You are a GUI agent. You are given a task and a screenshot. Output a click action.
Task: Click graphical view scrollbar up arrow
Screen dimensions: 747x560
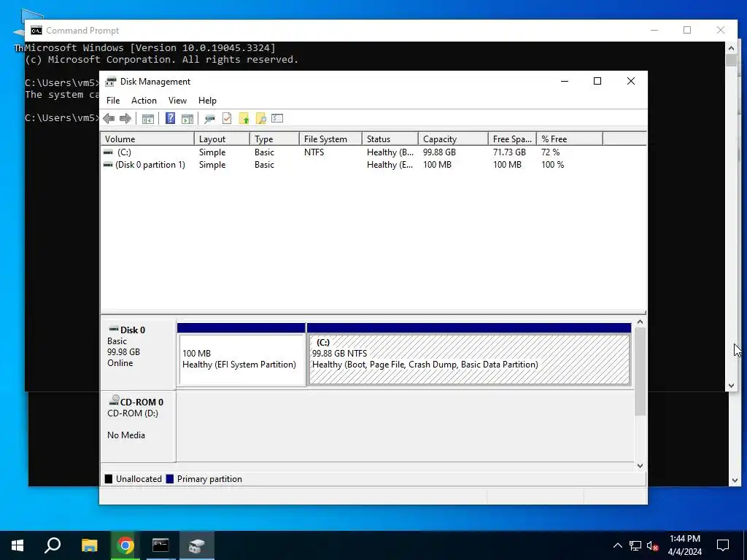[x=640, y=322]
